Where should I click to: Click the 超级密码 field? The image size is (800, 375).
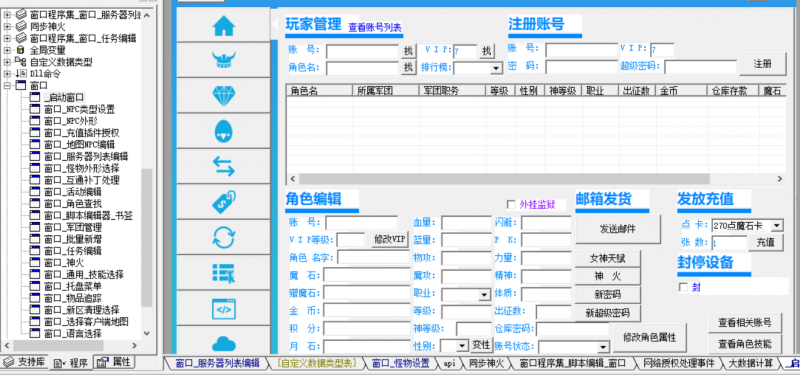(x=701, y=66)
